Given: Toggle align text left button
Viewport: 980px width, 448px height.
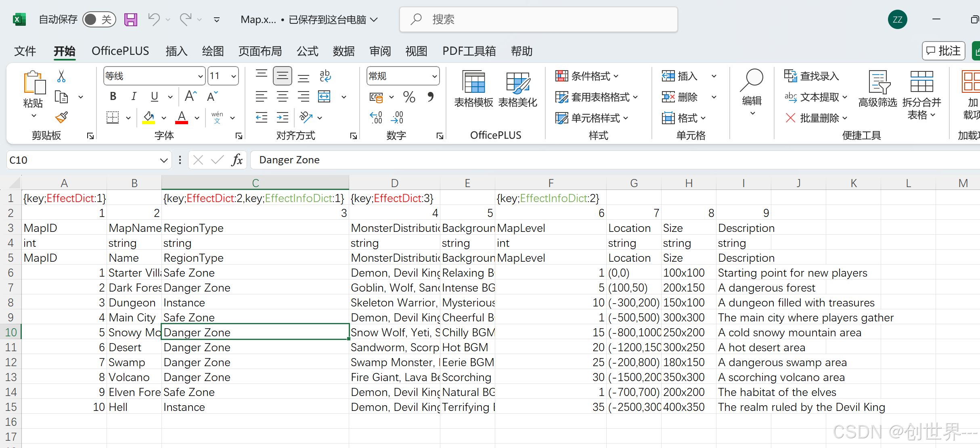Looking at the screenshot, I should point(262,97).
